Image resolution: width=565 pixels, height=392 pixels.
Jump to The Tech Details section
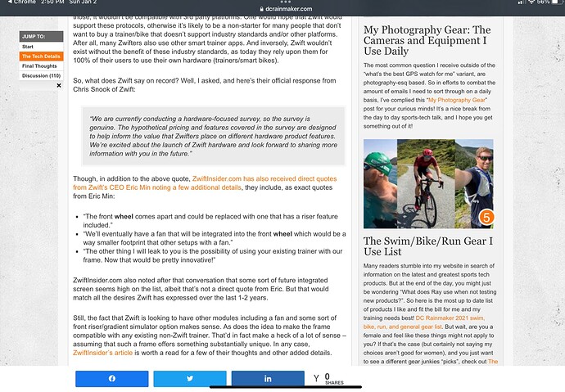pos(41,56)
